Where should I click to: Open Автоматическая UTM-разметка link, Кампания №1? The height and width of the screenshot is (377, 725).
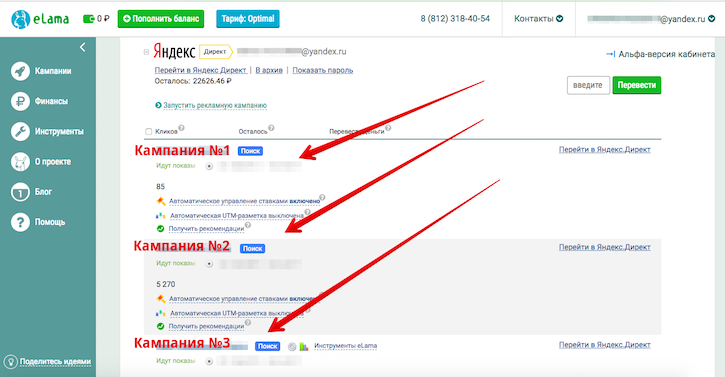(237, 216)
